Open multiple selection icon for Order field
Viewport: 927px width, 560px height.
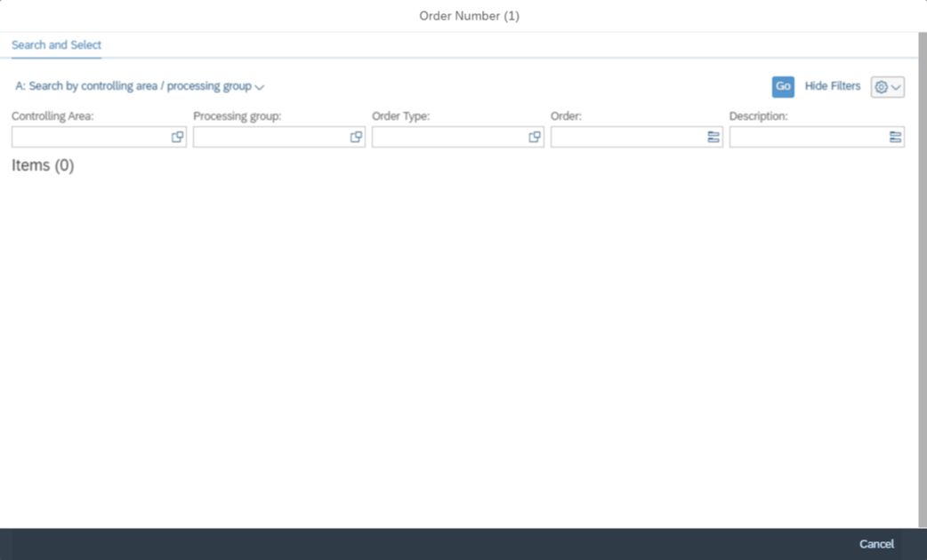click(x=713, y=137)
